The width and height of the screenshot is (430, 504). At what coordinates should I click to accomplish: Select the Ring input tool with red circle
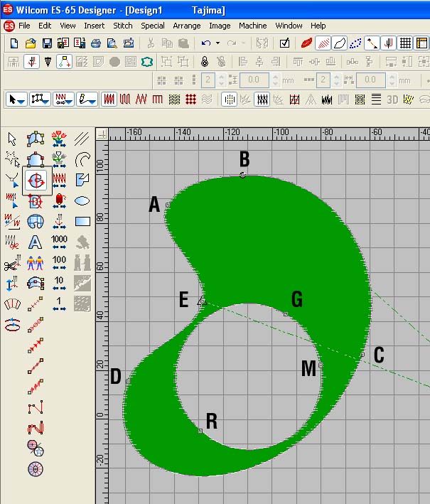click(36, 179)
